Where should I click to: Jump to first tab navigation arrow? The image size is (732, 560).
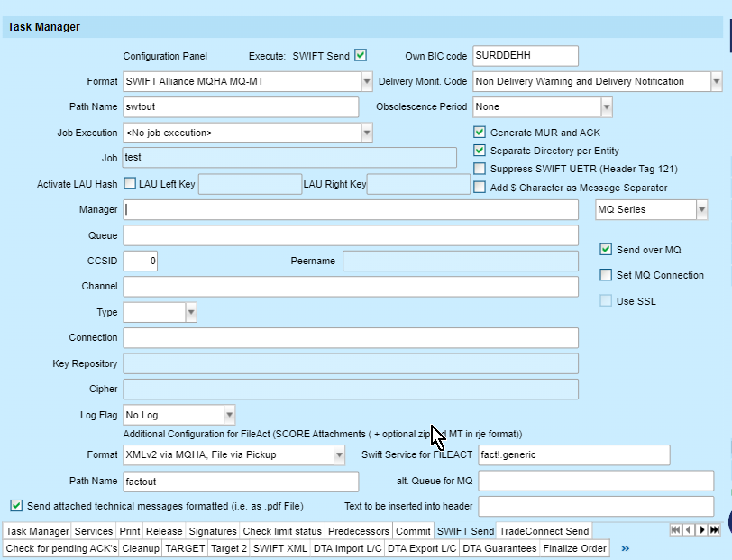(675, 529)
